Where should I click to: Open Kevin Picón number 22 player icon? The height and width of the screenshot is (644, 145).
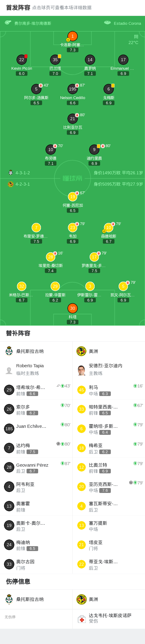(x=22, y=60)
